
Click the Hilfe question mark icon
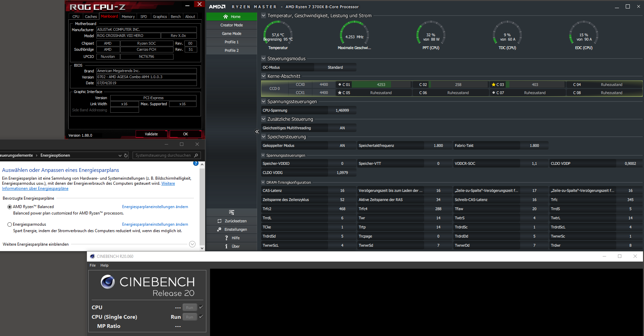227,238
